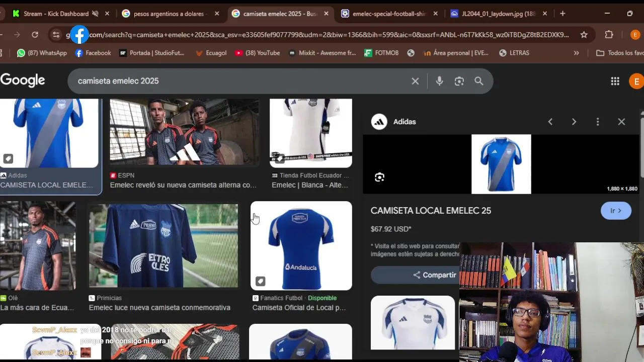644x362 pixels.
Task: Switch to emelec-special-football-shirt tab
Action: (x=390, y=14)
